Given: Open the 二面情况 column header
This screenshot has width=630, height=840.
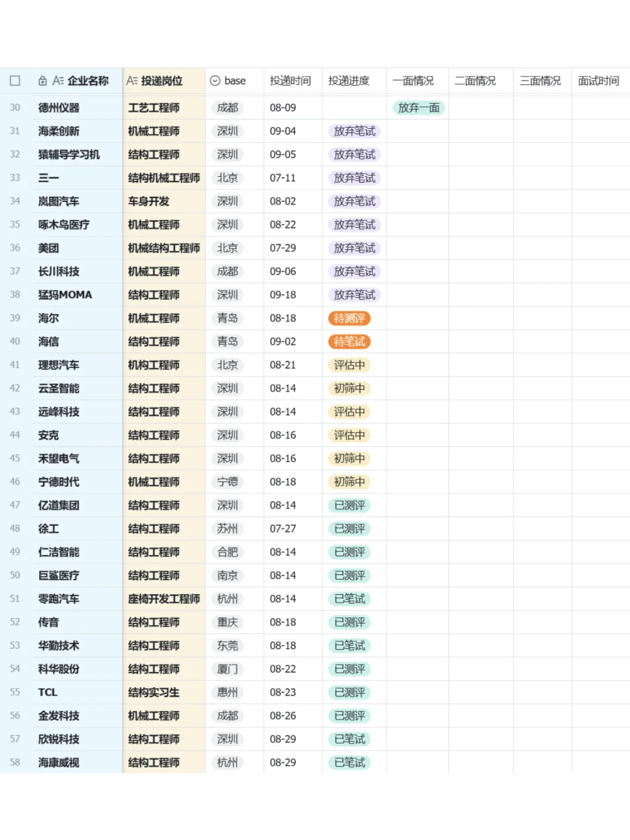Looking at the screenshot, I should pos(481,81).
